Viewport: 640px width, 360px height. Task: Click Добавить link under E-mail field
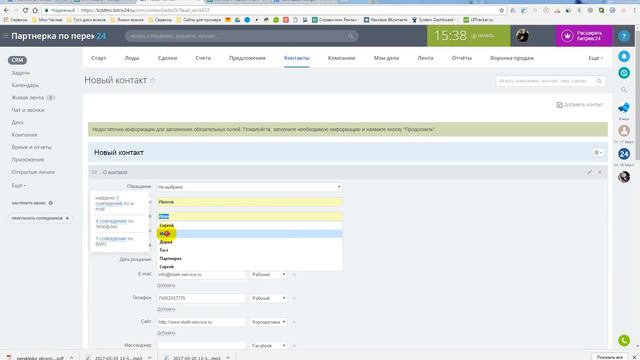[x=166, y=285]
